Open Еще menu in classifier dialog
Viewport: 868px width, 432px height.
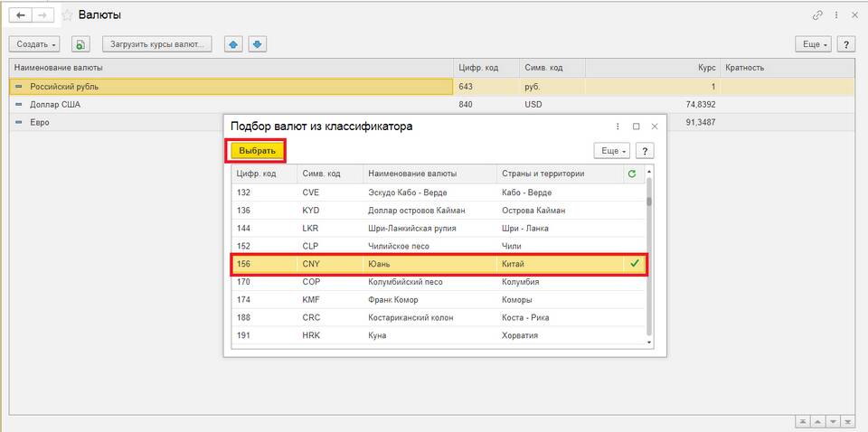click(x=612, y=150)
